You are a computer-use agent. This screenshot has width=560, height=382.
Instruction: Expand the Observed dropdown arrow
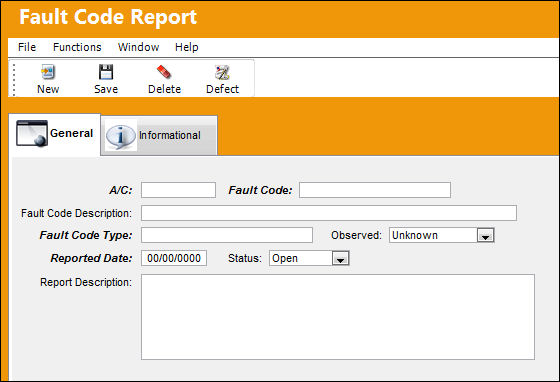click(x=486, y=236)
